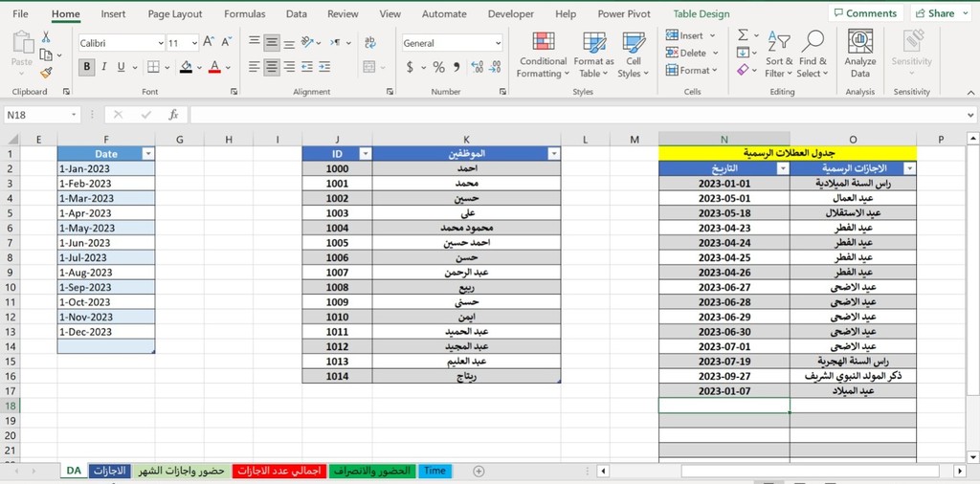This screenshot has width=980, height=484.
Task: Toggle Align Right
Action: coord(289,66)
